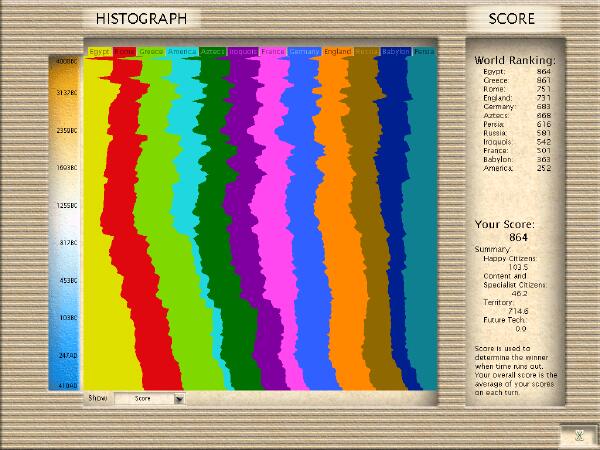Click the Score field in Show selector

pos(143,398)
